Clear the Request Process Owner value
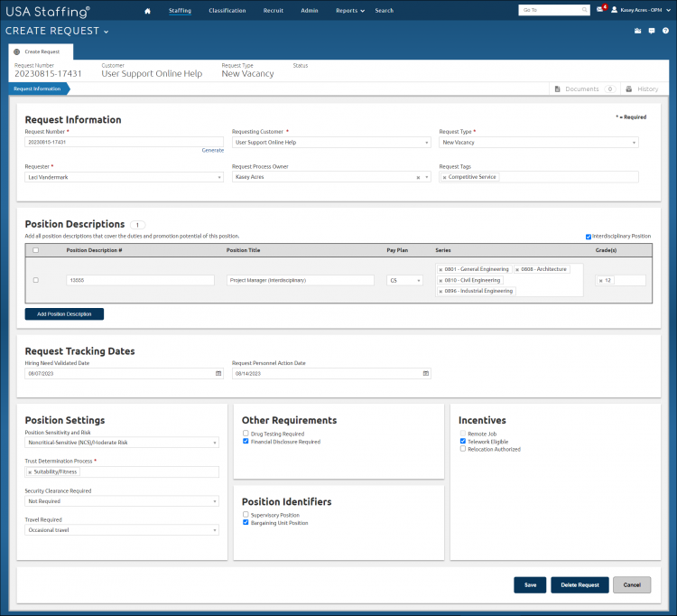The width and height of the screenshot is (677, 616). [x=418, y=178]
